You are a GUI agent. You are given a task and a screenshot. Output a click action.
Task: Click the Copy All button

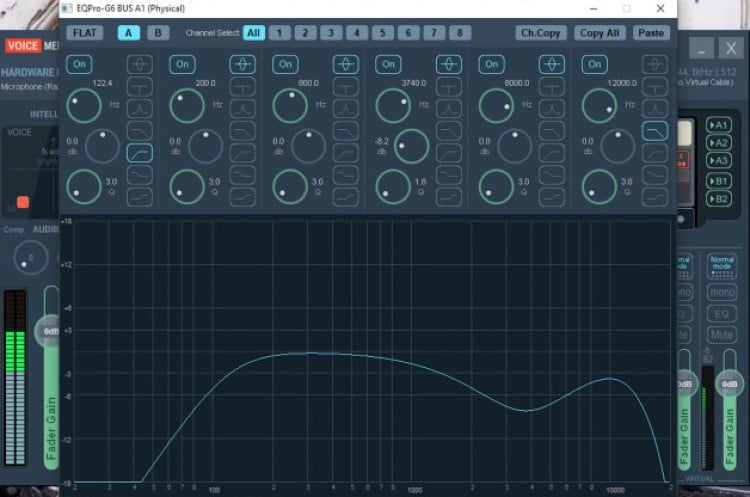(600, 32)
